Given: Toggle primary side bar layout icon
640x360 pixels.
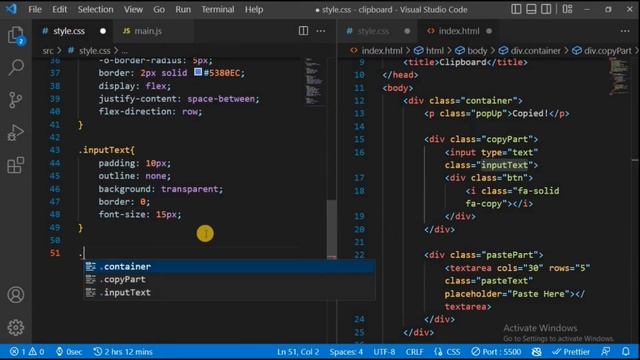Looking at the screenshot, I should pos(516,9).
